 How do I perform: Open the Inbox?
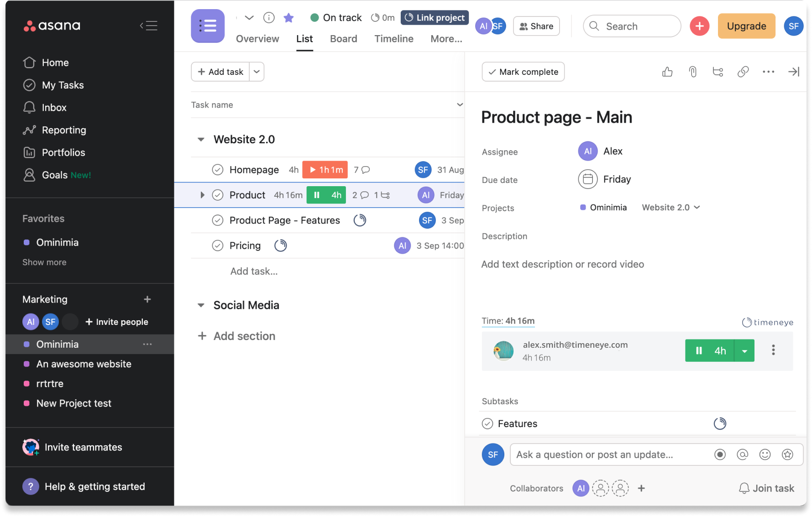point(54,107)
